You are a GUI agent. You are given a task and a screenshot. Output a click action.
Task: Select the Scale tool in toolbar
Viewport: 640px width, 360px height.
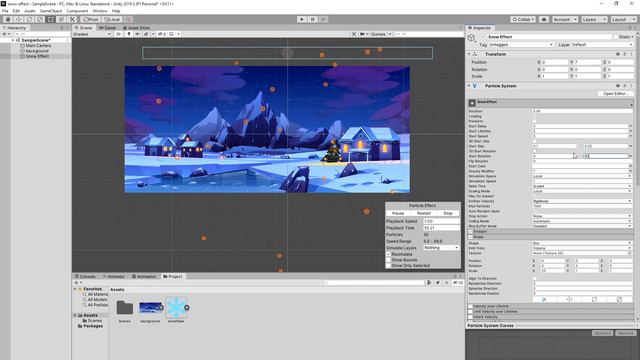click(x=40, y=19)
